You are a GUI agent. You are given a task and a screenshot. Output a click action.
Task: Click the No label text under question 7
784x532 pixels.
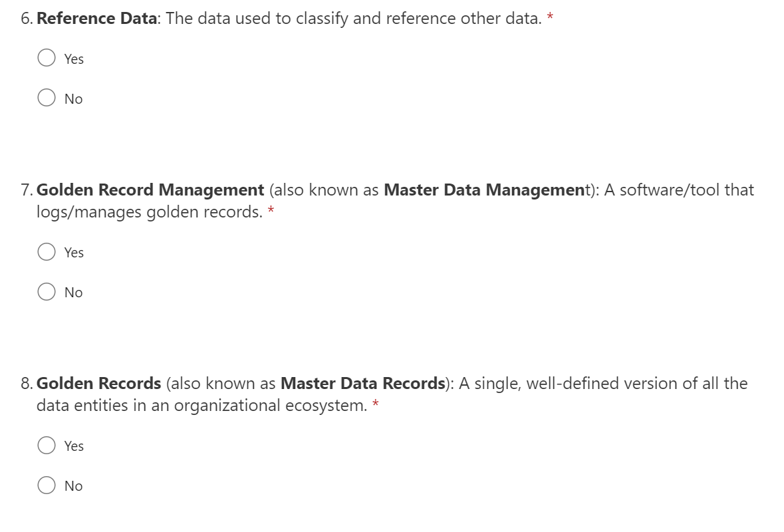pos(73,293)
